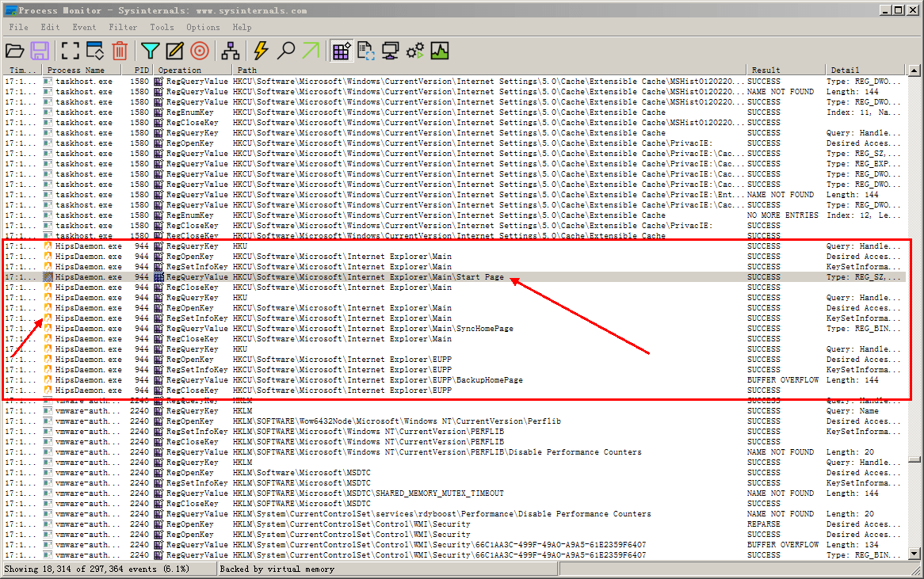Toggle the Autoscroll button

(x=95, y=51)
